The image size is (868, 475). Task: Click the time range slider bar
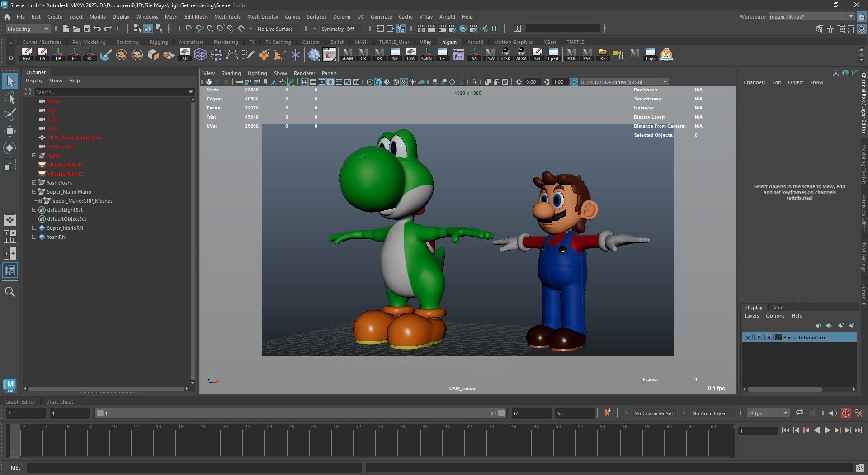301,413
